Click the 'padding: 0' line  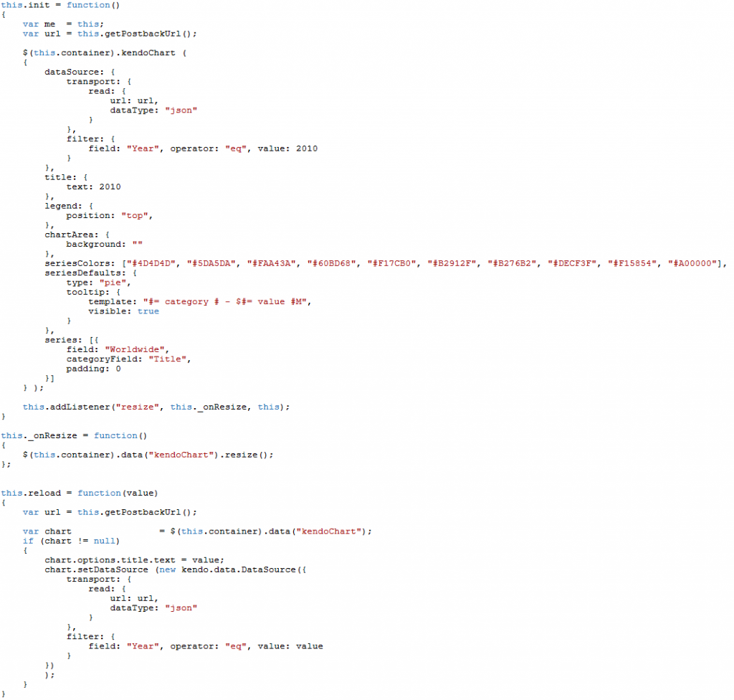click(x=94, y=369)
